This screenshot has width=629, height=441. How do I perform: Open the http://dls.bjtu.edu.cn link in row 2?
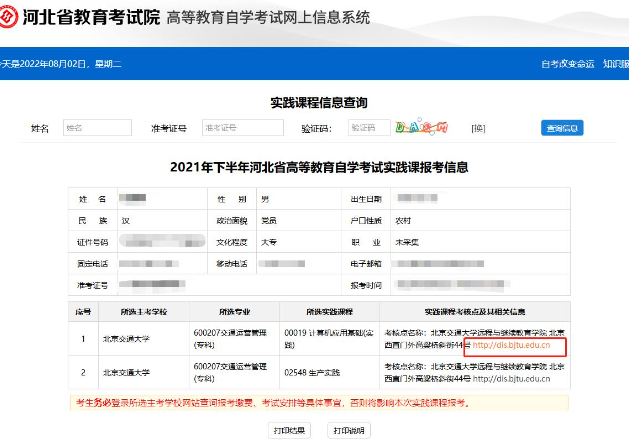511,379
